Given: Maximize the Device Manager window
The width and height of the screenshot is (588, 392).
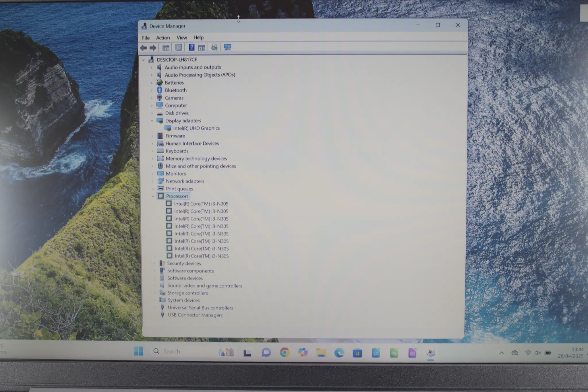Looking at the screenshot, I should pyautogui.click(x=438, y=25).
